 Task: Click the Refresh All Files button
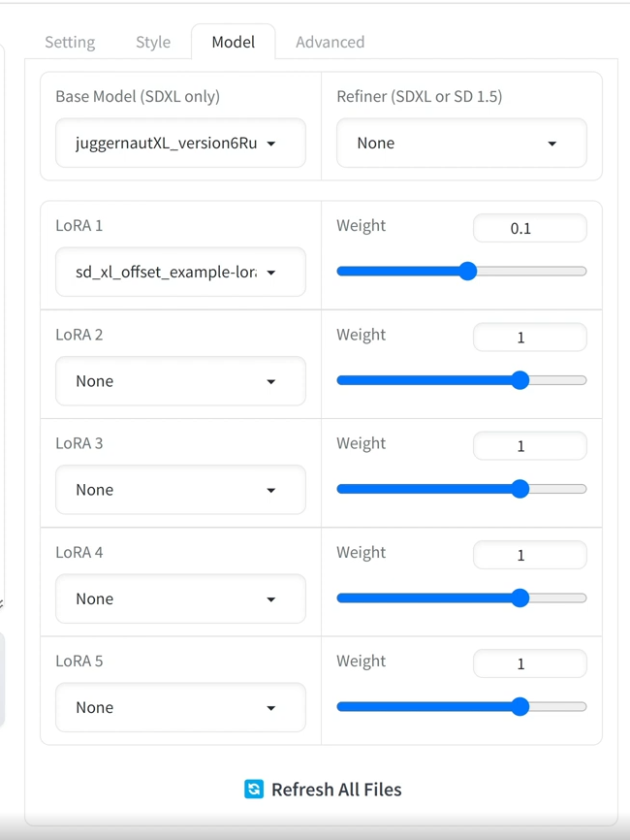[323, 790]
